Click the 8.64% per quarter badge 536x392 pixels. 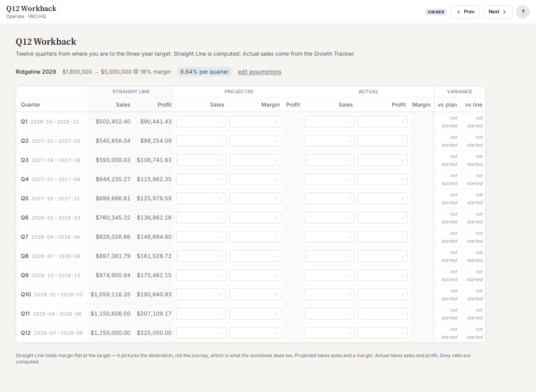pos(204,72)
